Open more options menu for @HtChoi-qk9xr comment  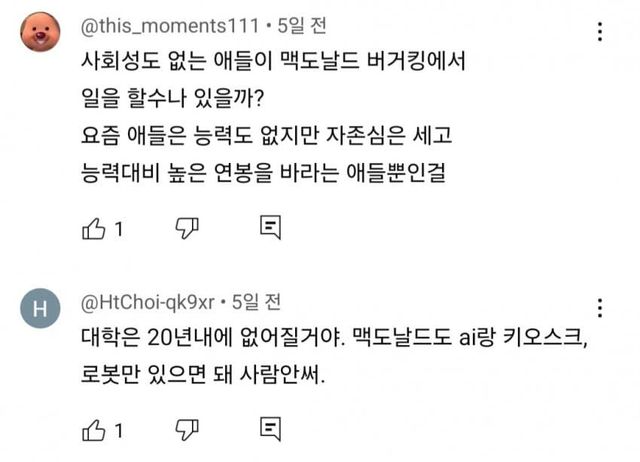pos(600,308)
